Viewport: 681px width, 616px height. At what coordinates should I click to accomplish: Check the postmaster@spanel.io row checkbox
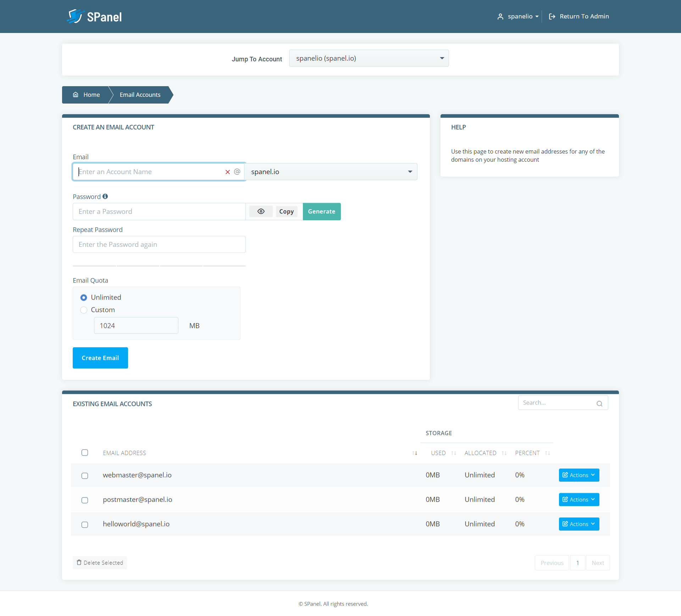point(85,500)
